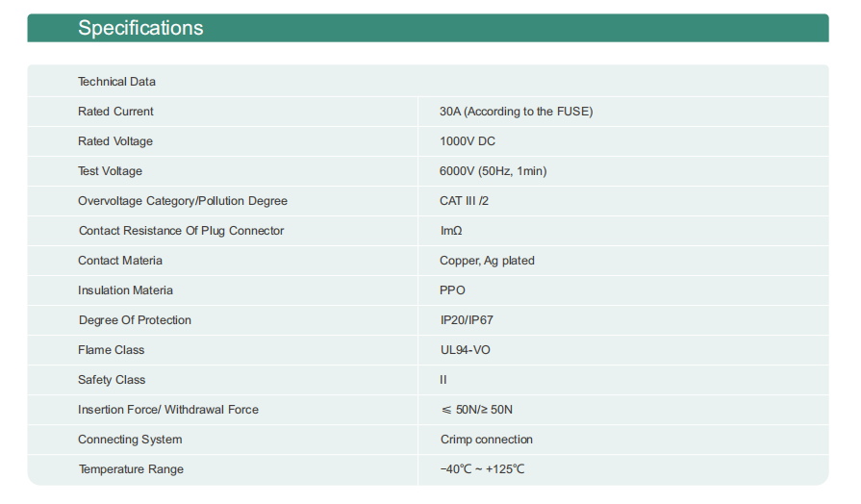Select the PPO insulation value

pyautogui.click(x=452, y=290)
